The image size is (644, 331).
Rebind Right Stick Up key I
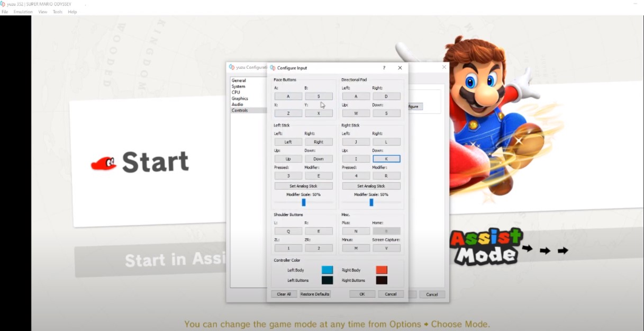tap(356, 159)
